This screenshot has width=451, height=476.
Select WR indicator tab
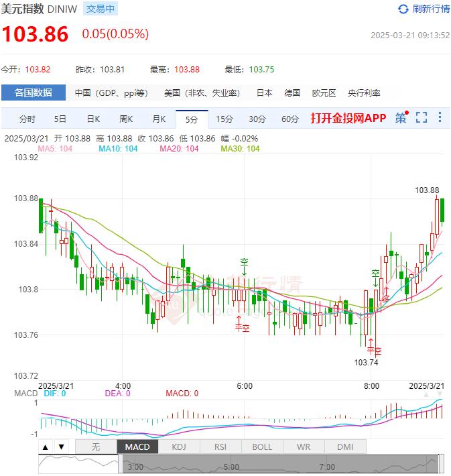304,447
